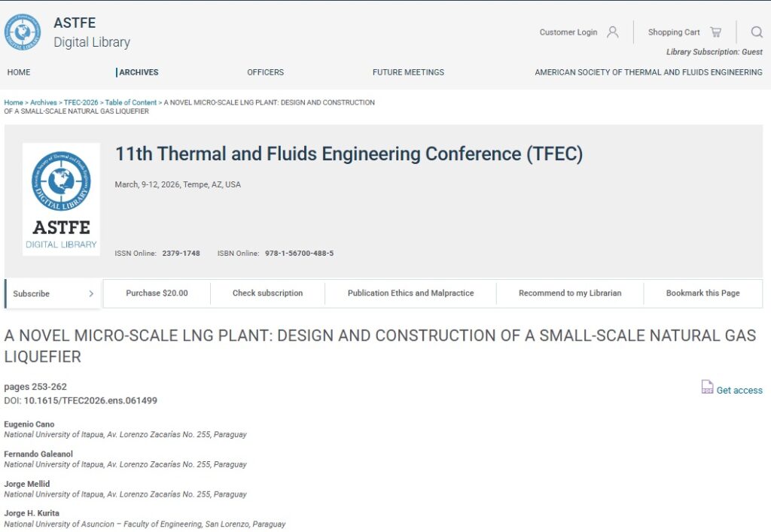Click the ASTFE Digital Library conference thumbnail
Image resolution: width=771 pixels, height=532 pixels.
pos(61,199)
